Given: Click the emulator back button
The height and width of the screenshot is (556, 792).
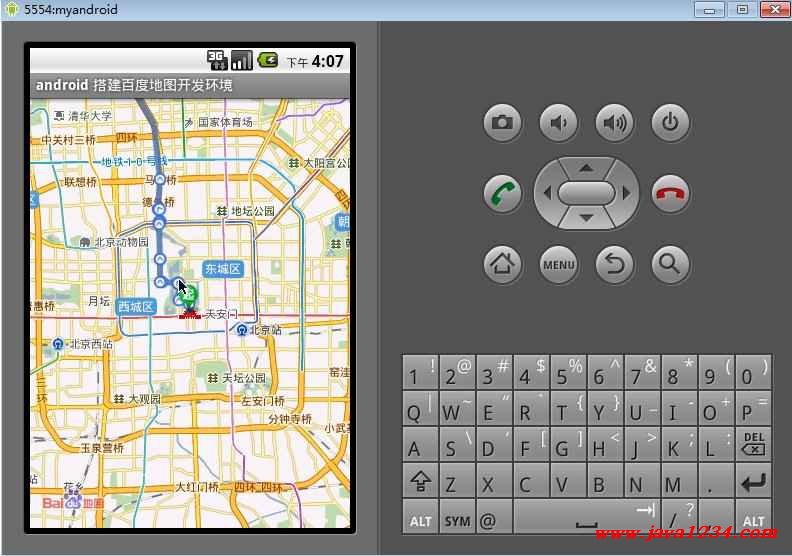Looking at the screenshot, I should 614,264.
